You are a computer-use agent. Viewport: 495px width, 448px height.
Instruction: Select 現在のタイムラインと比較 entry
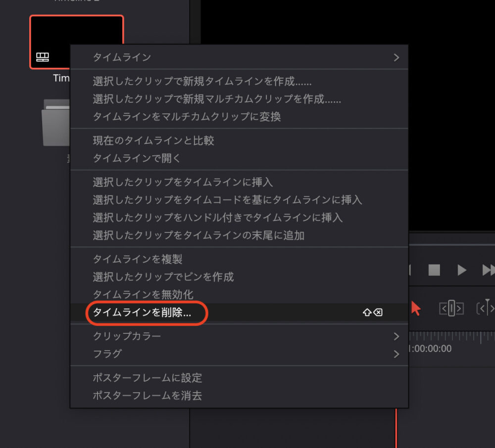(x=153, y=140)
